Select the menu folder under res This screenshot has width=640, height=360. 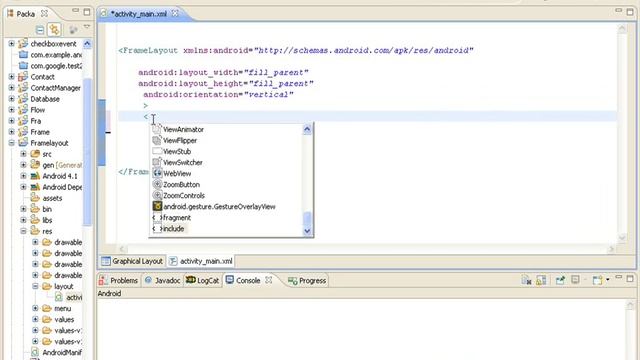click(x=62, y=309)
